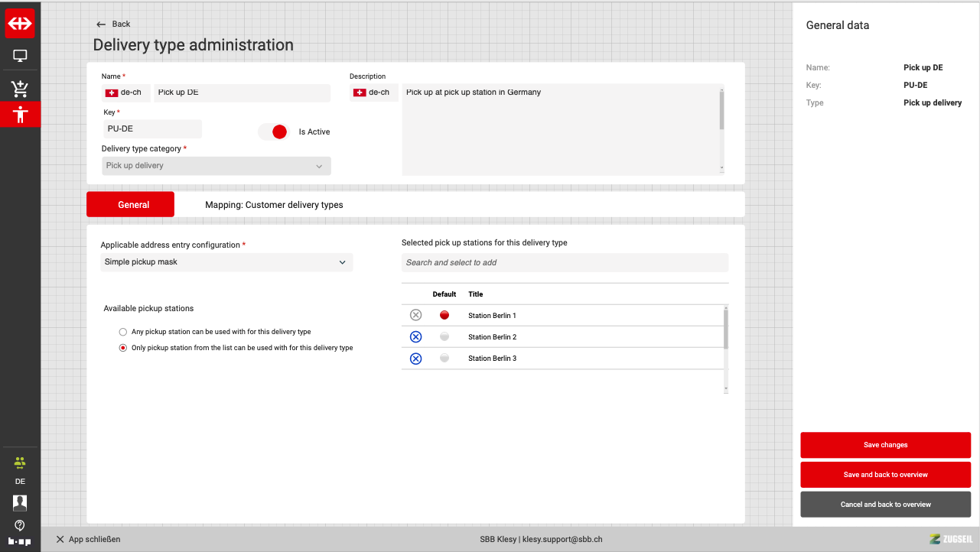Click the user profile icon in sidebar
This screenshot has height=552, width=980.
(x=20, y=502)
